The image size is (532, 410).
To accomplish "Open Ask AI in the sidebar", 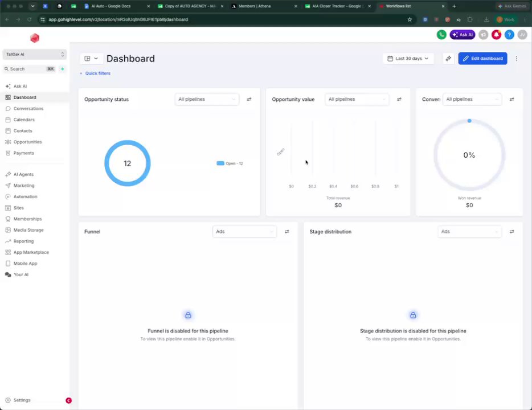I will [x=34, y=86].
